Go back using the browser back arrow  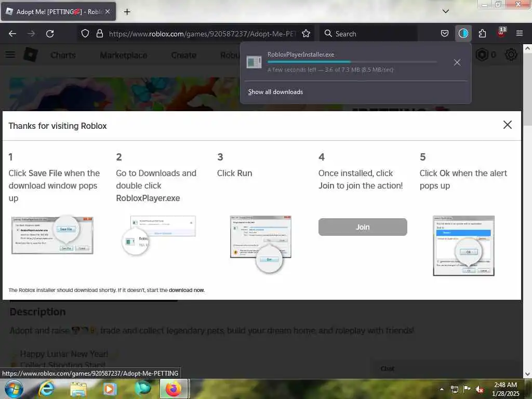(12, 34)
